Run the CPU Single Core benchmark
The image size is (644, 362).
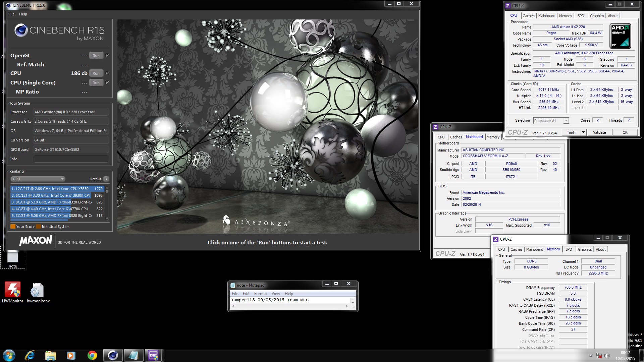pos(96,83)
